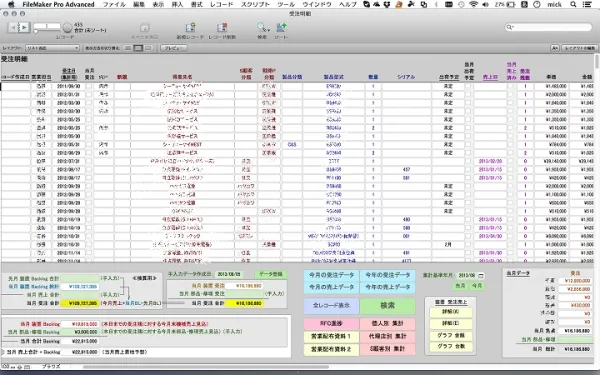Click the 新規レコード (New Record) icon
Viewport: 600px width, 375px height.
[x=190, y=28]
